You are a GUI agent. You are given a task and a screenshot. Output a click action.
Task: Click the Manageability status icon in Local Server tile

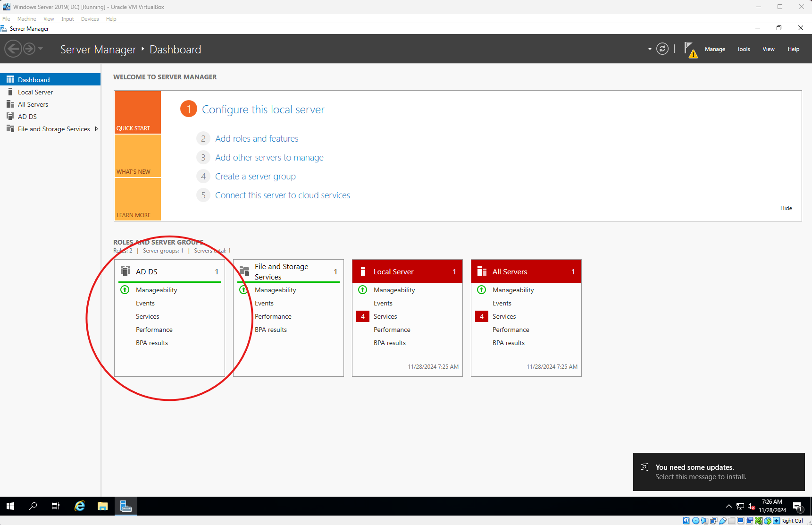click(363, 290)
